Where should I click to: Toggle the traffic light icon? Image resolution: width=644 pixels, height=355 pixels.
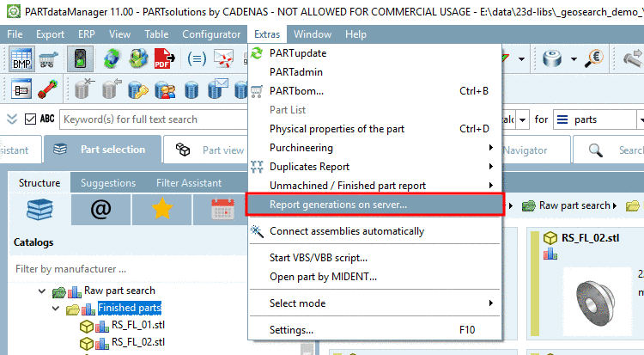tap(81, 59)
